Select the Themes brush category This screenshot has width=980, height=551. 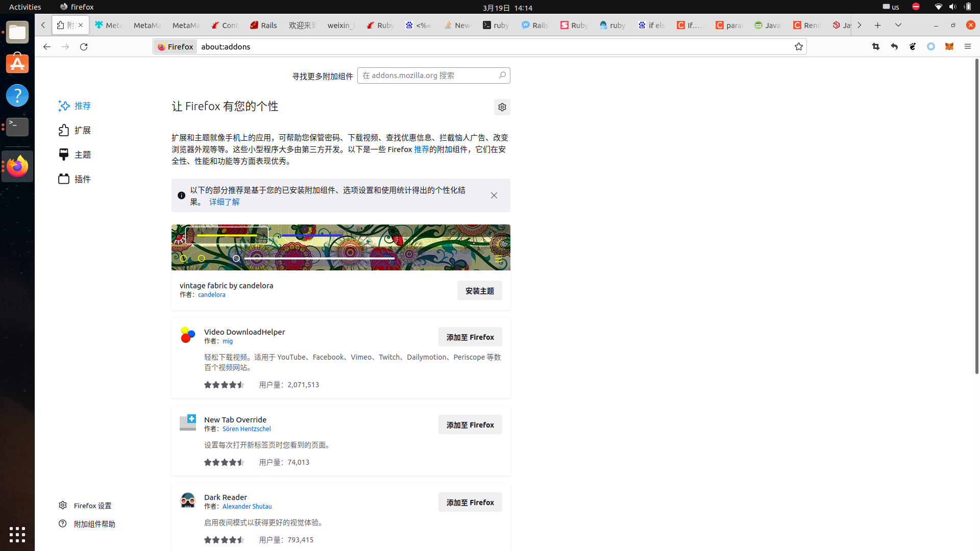[64, 155]
